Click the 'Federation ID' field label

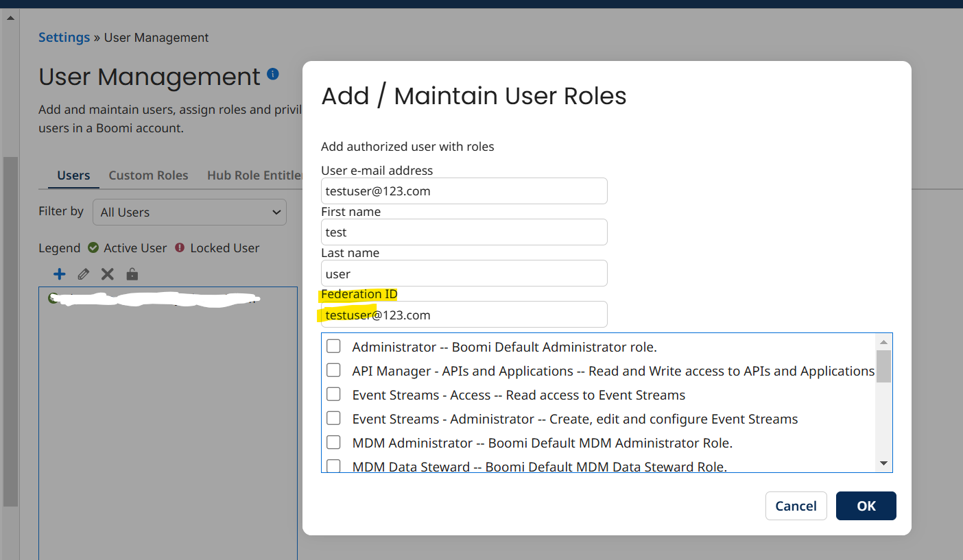coord(359,294)
